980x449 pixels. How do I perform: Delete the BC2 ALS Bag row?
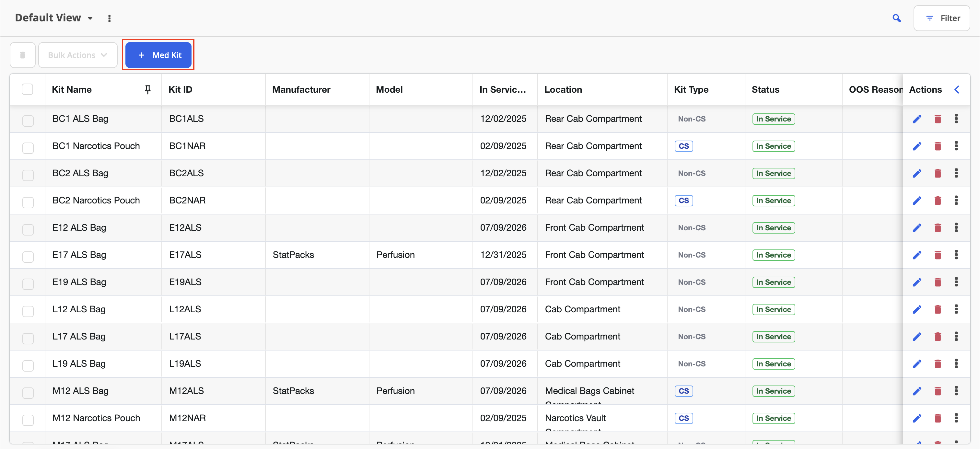tap(938, 173)
